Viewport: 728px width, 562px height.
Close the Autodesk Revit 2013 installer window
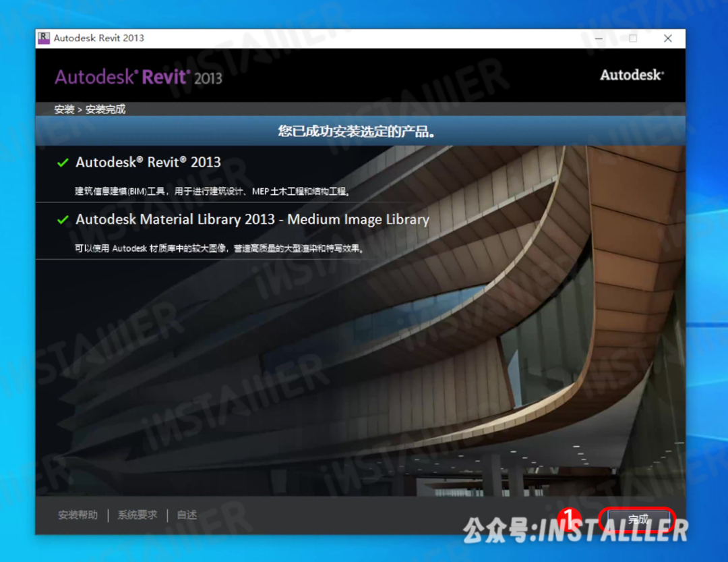click(667, 38)
